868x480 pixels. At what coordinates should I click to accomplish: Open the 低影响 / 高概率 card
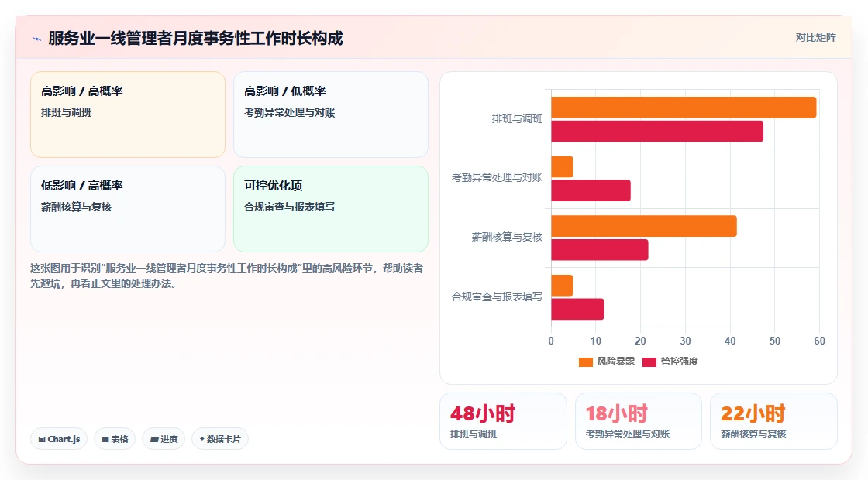pos(128,209)
